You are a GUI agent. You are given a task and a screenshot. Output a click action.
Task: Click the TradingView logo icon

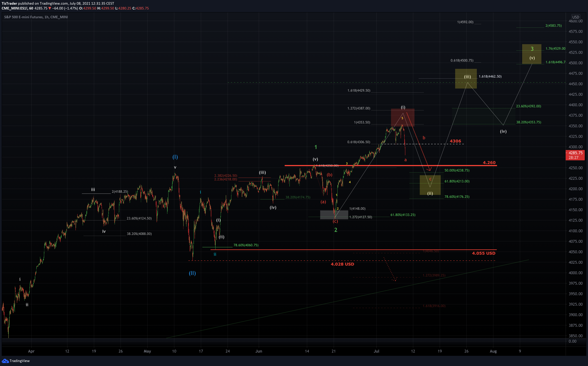point(5,361)
